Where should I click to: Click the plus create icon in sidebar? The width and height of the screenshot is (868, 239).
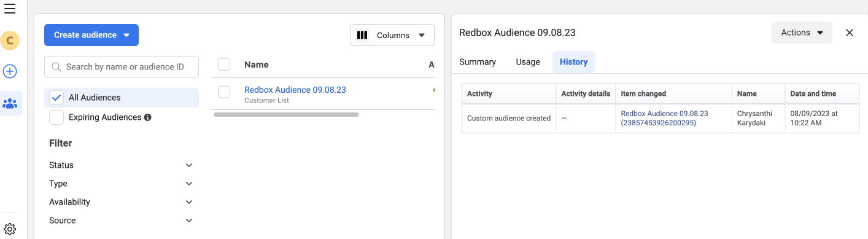[10, 71]
